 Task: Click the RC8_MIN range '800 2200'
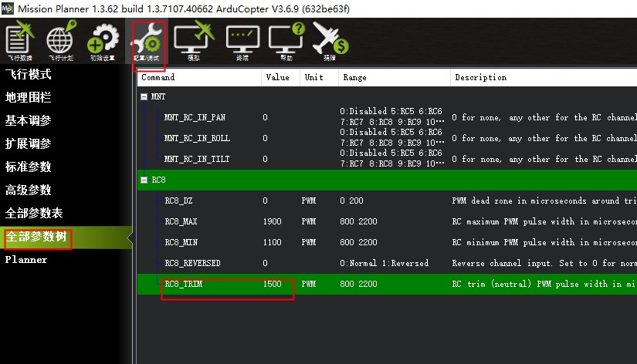pos(358,242)
